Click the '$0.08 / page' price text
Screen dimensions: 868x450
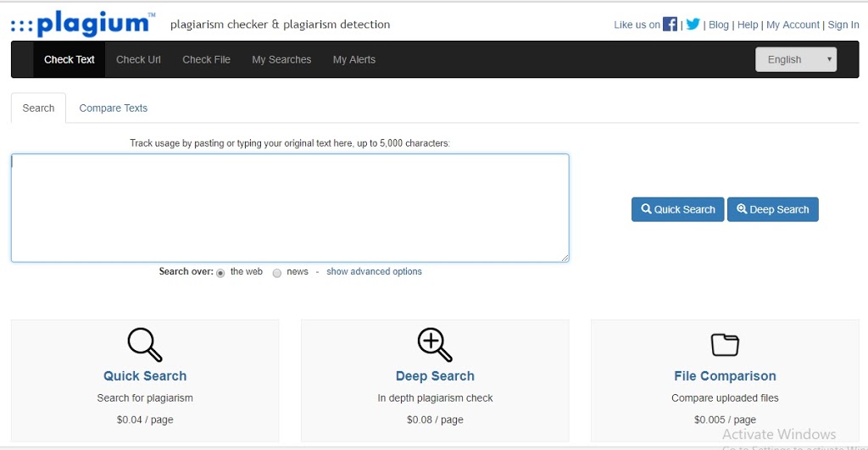435,419
